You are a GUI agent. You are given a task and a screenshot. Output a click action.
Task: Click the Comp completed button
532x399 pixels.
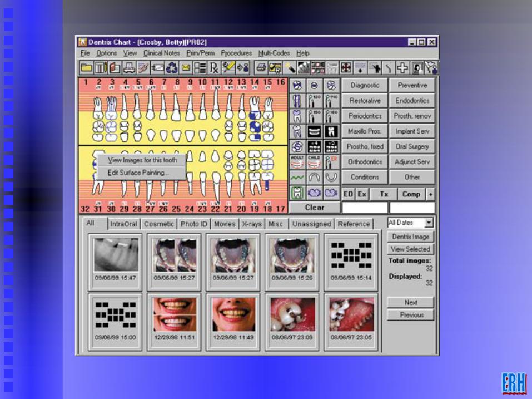411,194
